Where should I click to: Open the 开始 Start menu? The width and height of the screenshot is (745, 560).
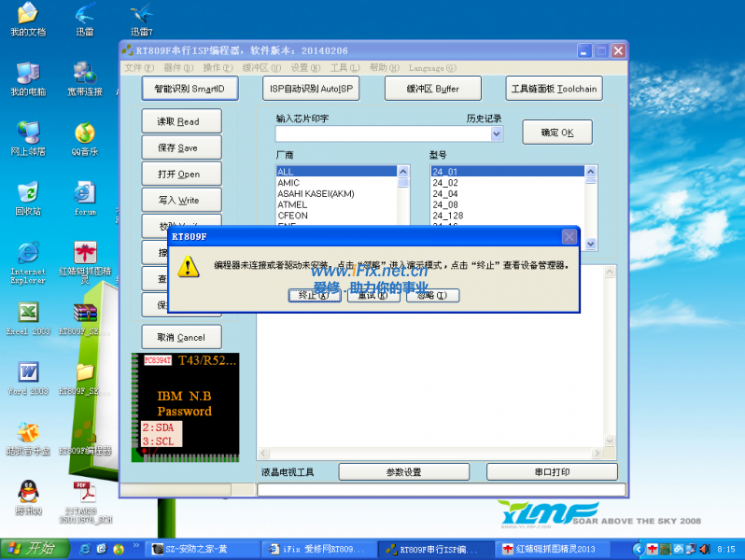pos(30,550)
